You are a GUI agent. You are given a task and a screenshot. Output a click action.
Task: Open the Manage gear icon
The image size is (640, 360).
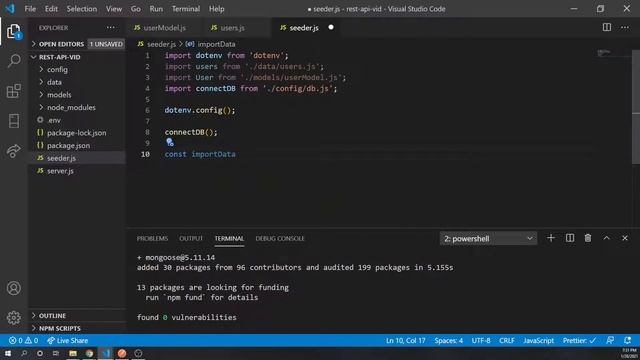[x=13, y=318]
